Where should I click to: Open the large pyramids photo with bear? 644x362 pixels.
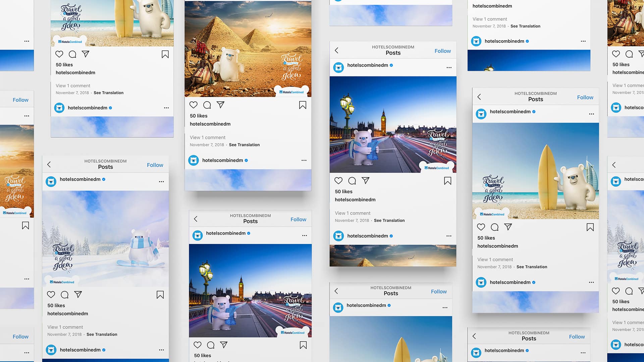click(248, 49)
